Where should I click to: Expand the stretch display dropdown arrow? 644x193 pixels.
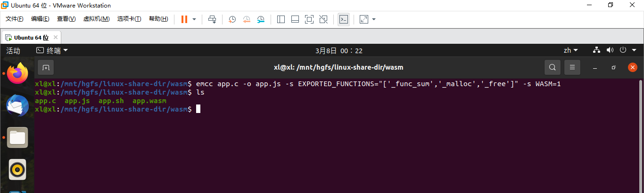(374, 19)
